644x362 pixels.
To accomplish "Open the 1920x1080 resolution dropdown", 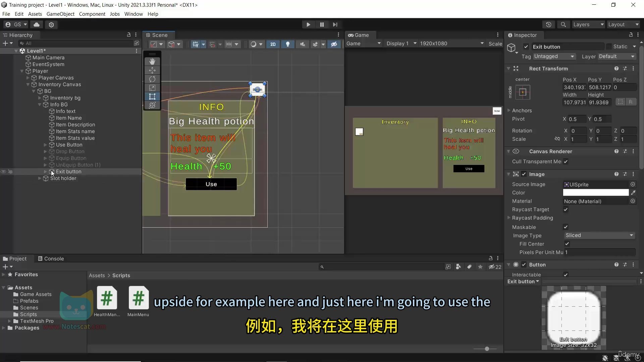I will coord(452,44).
